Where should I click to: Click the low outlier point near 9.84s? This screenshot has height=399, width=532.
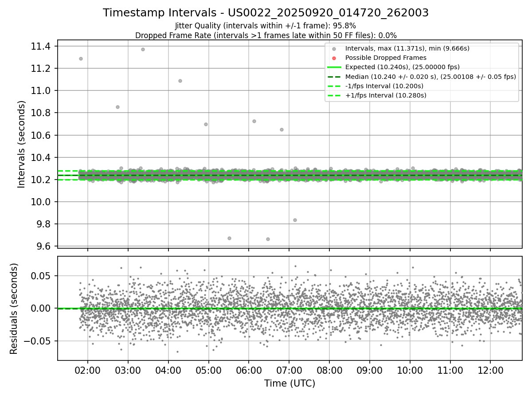click(295, 220)
